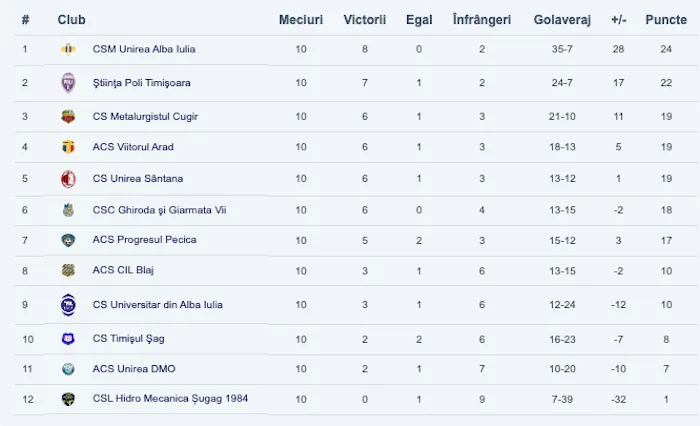This screenshot has width=700, height=426.
Task: Click the ACS Viitorul Arad crest
Action: [68, 147]
